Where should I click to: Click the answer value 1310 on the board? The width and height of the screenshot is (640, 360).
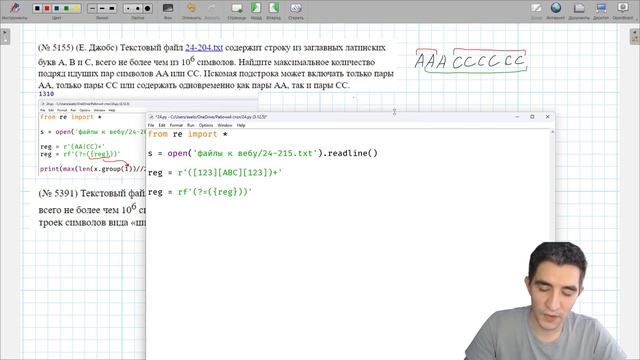pos(46,94)
